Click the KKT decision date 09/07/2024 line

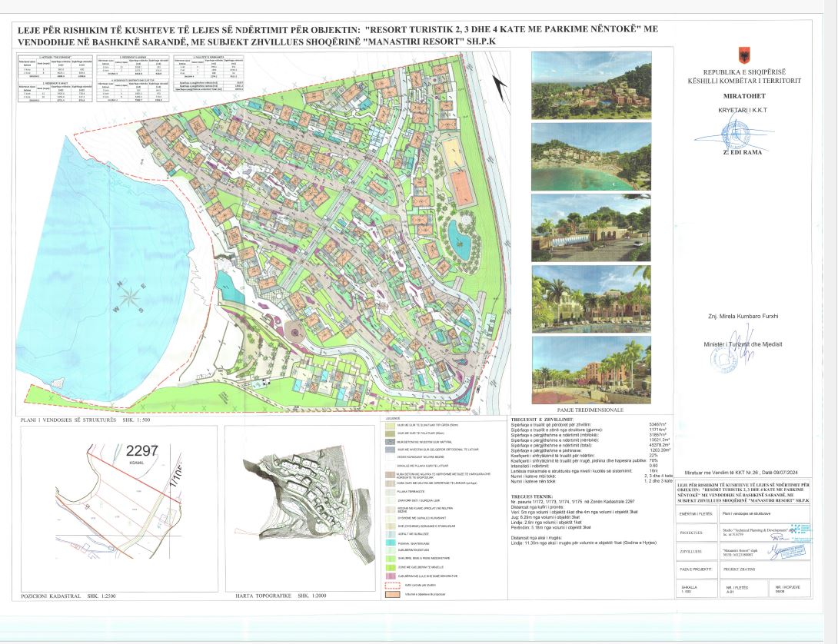click(x=740, y=473)
